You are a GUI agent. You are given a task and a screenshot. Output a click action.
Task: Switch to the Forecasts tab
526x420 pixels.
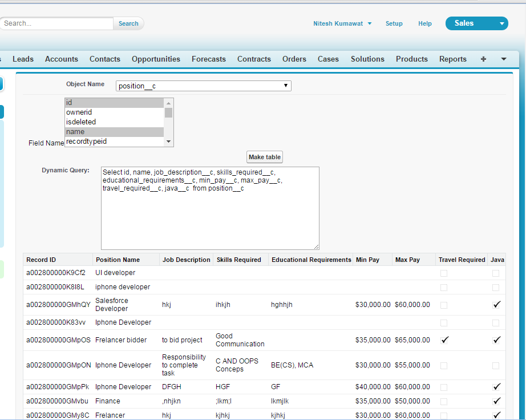208,59
